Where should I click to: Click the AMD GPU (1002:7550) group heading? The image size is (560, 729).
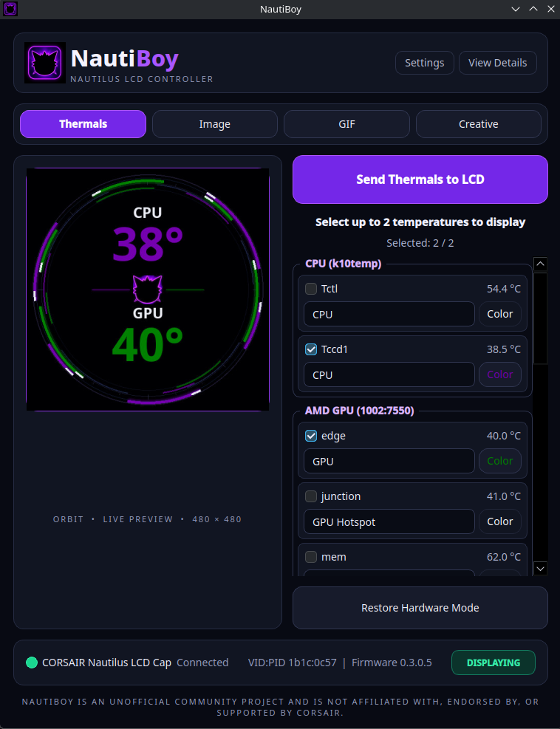point(360,411)
